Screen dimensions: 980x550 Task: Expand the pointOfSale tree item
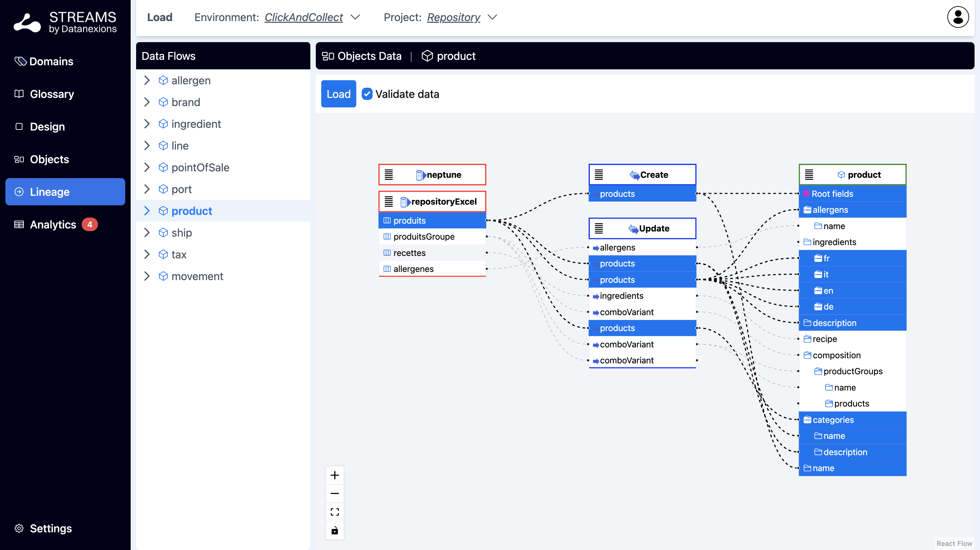tap(147, 168)
